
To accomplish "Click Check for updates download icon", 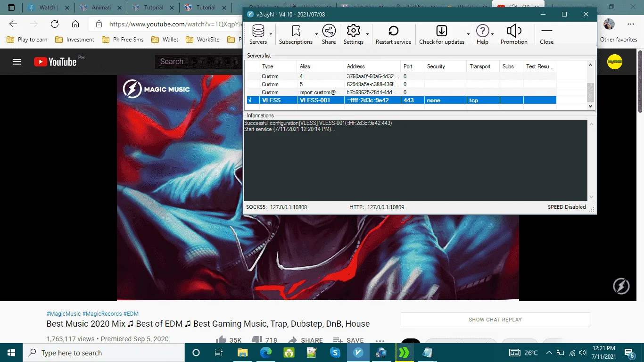I will [x=442, y=31].
